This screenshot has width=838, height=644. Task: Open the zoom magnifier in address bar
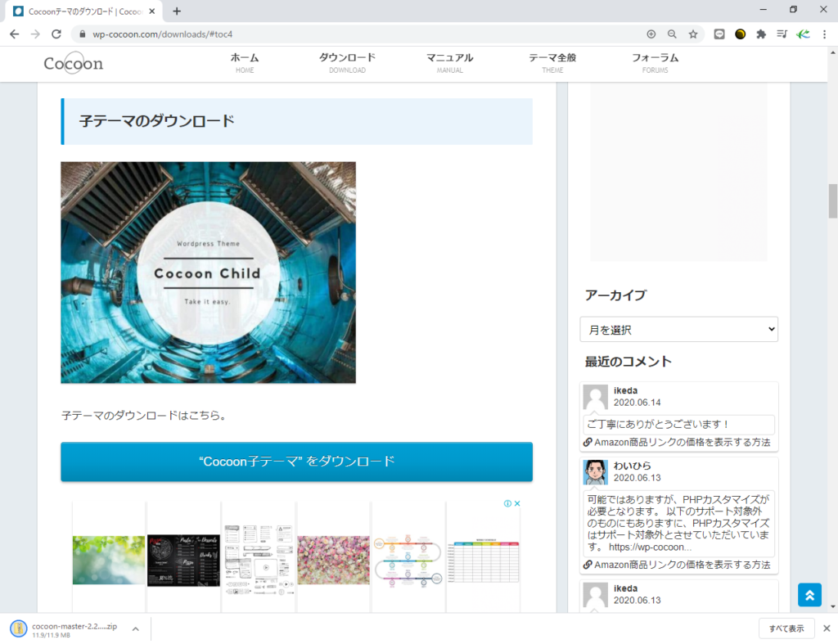[x=672, y=34]
